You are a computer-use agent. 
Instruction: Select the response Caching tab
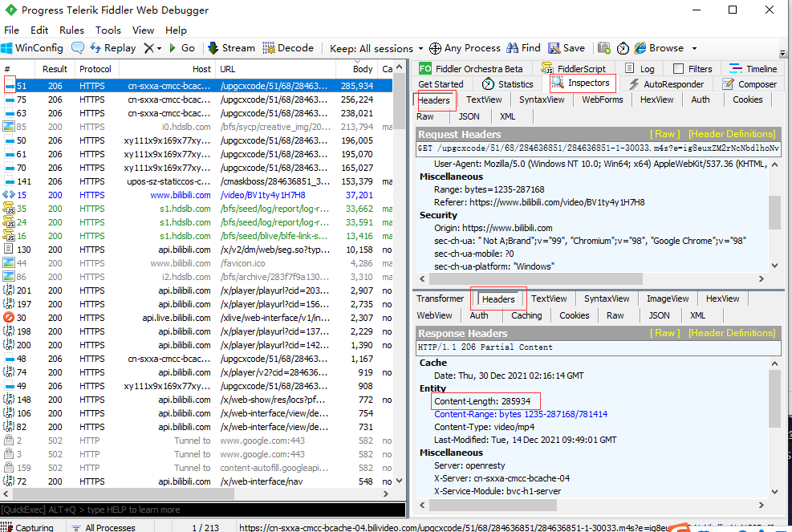click(526, 315)
